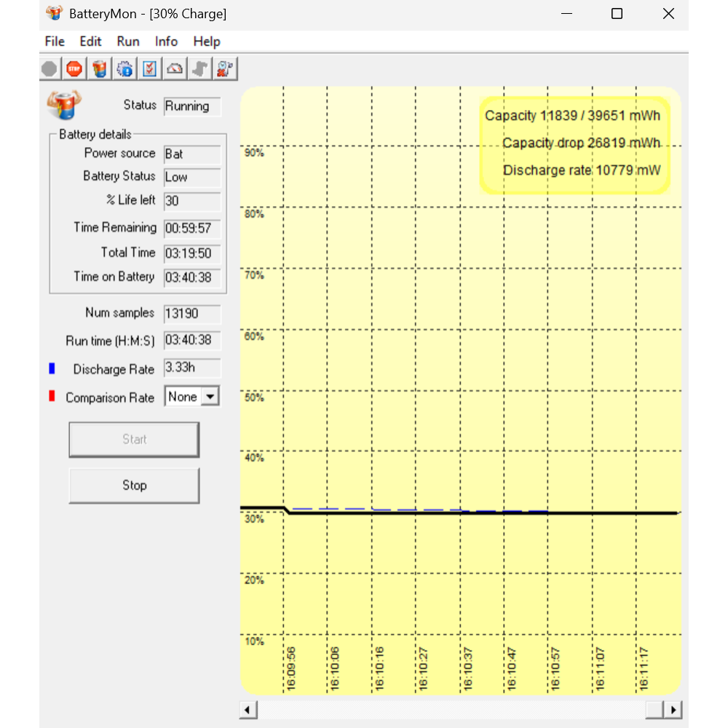Open the Run menu
Viewport: 728px width, 728px height.
tap(128, 41)
